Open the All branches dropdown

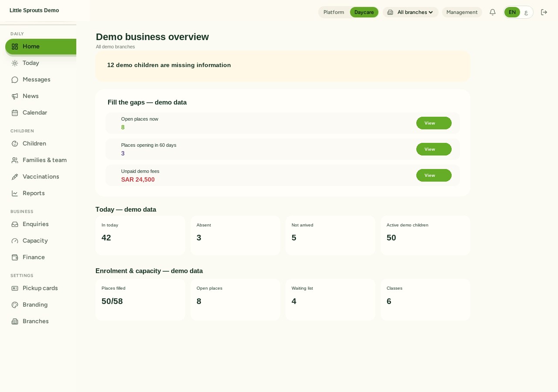(411, 12)
